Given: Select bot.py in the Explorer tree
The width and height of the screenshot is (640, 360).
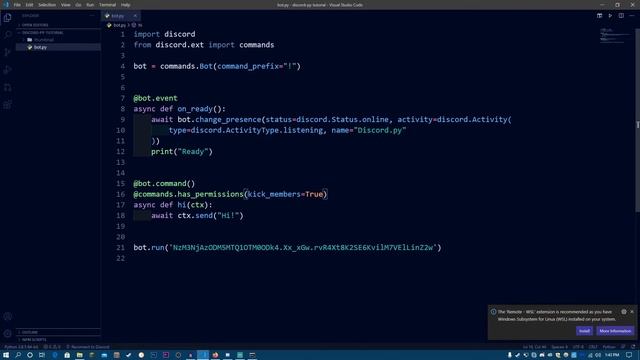Looking at the screenshot, I should tap(58, 47).
